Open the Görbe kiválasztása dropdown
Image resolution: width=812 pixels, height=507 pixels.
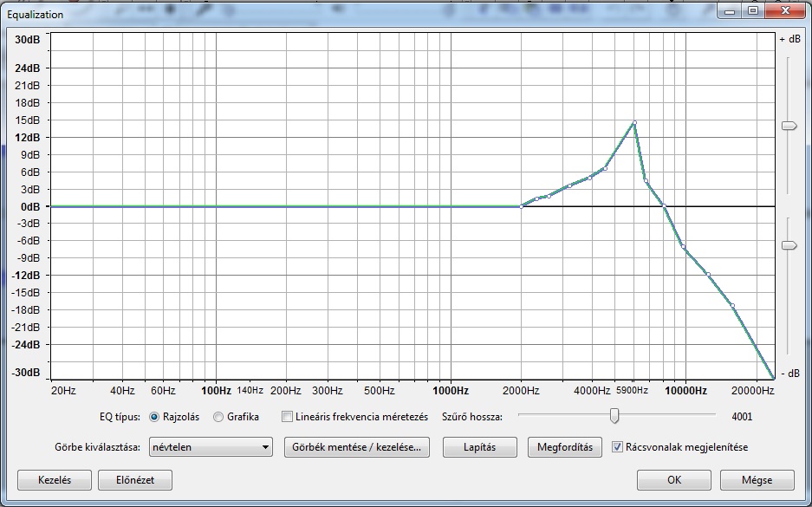[210, 447]
